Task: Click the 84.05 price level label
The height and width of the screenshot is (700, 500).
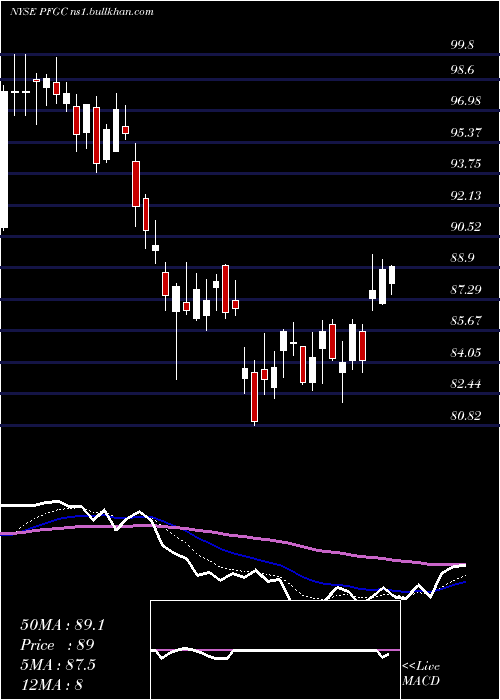Action: 466,352
